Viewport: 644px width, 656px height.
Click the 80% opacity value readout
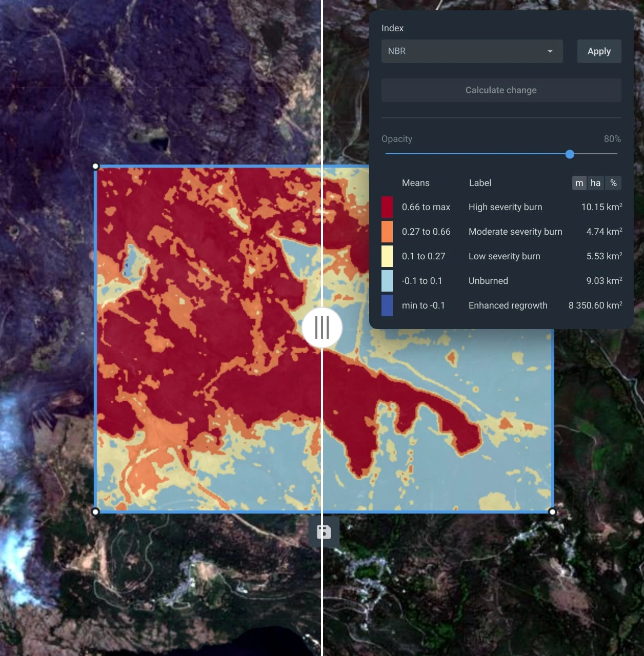click(612, 139)
